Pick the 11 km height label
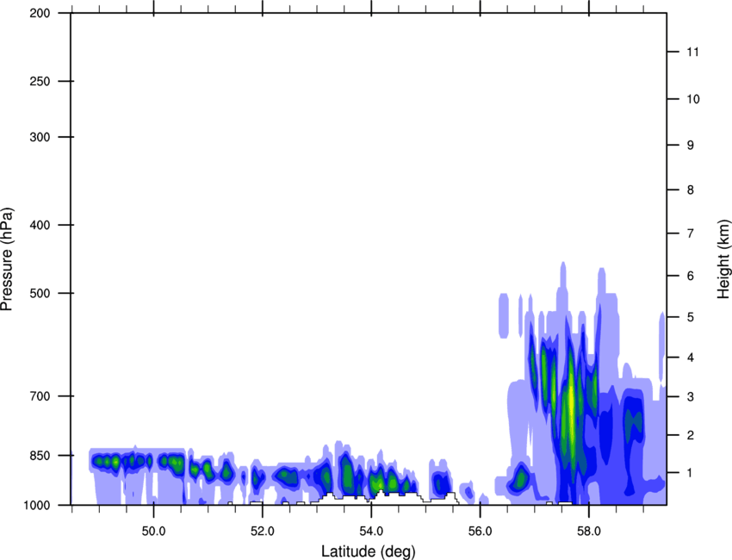 pyautogui.click(x=692, y=52)
